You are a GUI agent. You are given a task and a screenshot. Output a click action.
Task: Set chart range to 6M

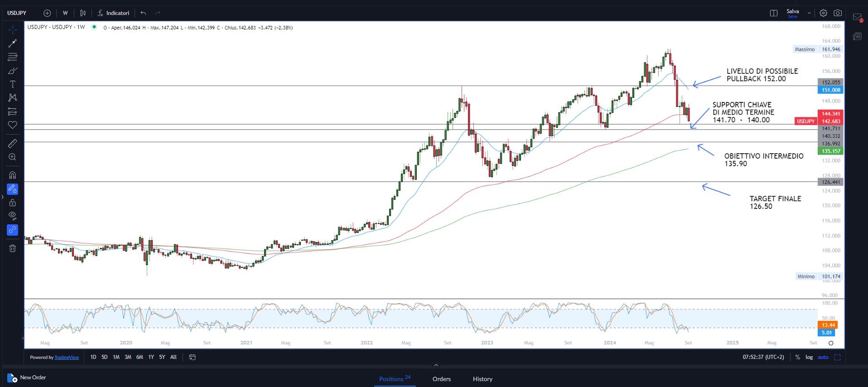[140, 357]
